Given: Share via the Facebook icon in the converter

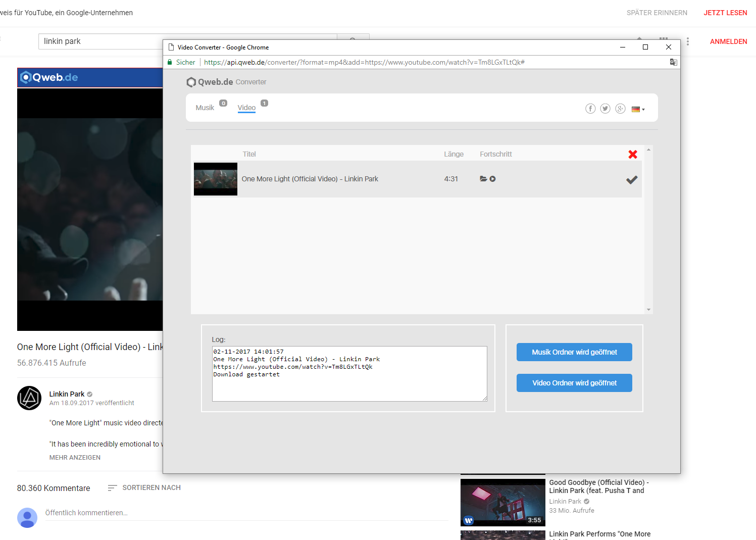Looking at the screenshot, I should coord(590,109).
